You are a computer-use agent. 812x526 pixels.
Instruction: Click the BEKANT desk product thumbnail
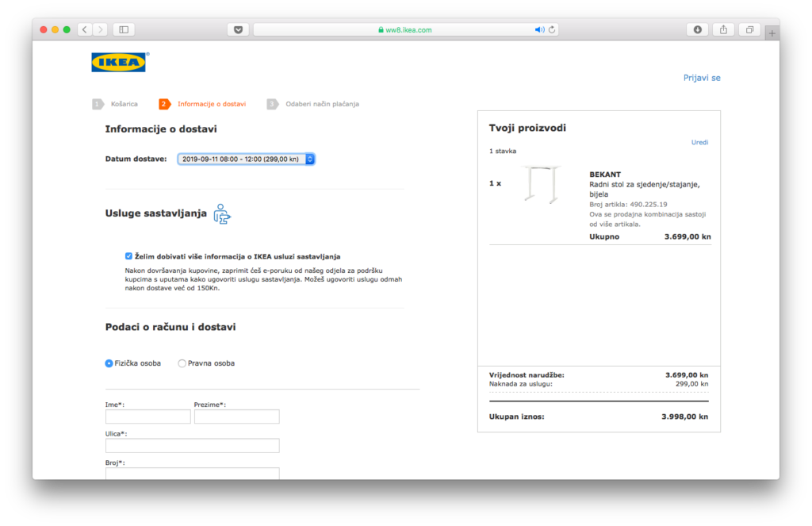[x=543, y=185]
